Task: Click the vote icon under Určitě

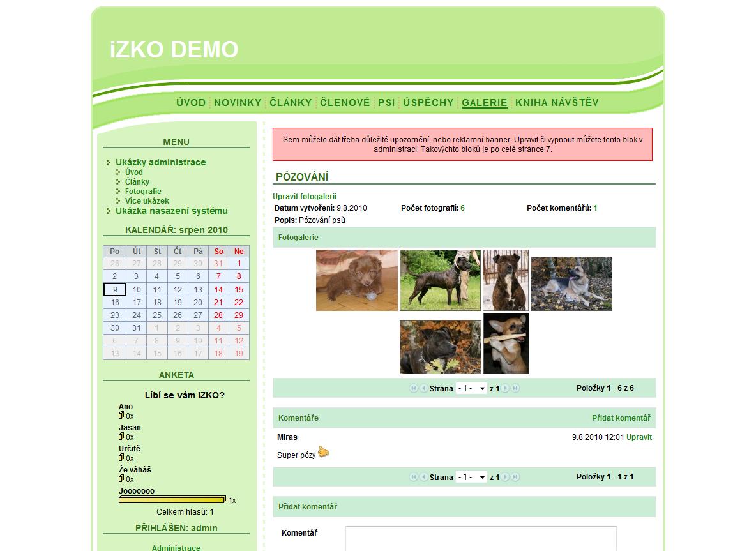Action: [x=121, y=457]
